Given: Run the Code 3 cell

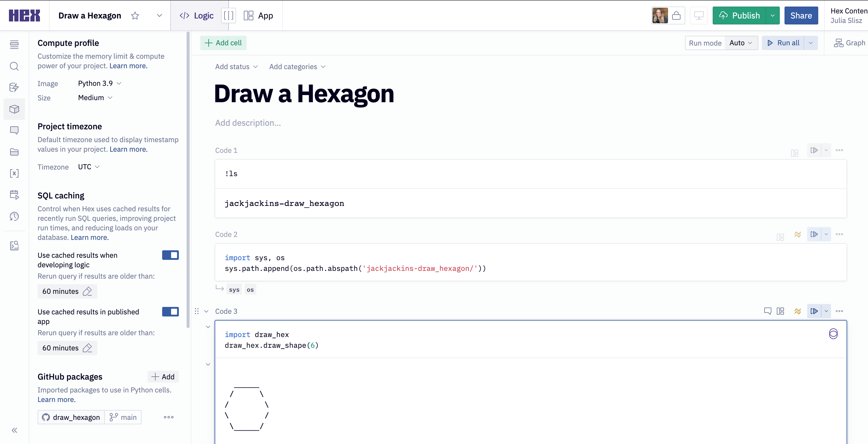Looking at the screenshot, I should point(814,311).
